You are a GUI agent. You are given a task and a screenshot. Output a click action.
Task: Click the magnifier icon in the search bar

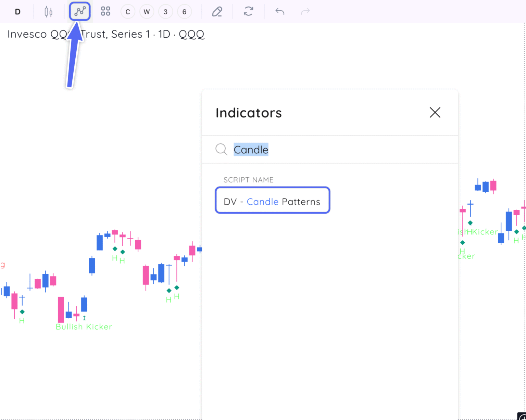pyautogui.click(x=221, y=150)
